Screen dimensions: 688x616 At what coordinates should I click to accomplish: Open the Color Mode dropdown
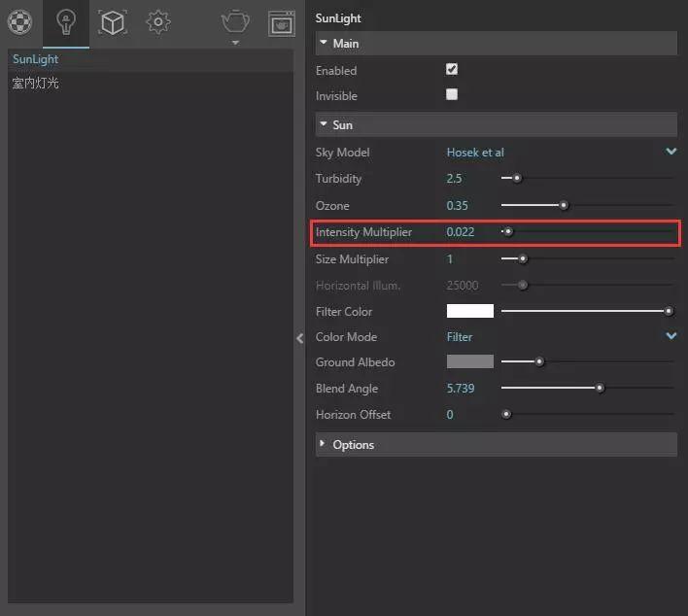pos(562,336)
